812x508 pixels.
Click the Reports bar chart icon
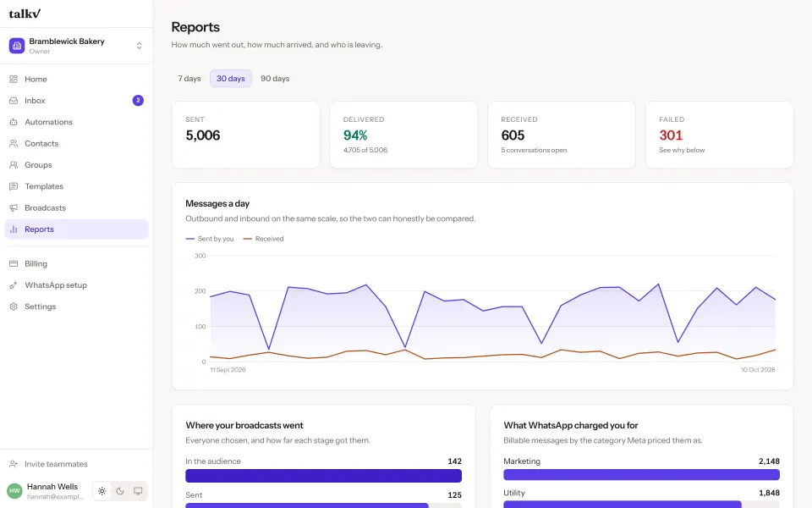pyautogui.click(x=14, y=229)
